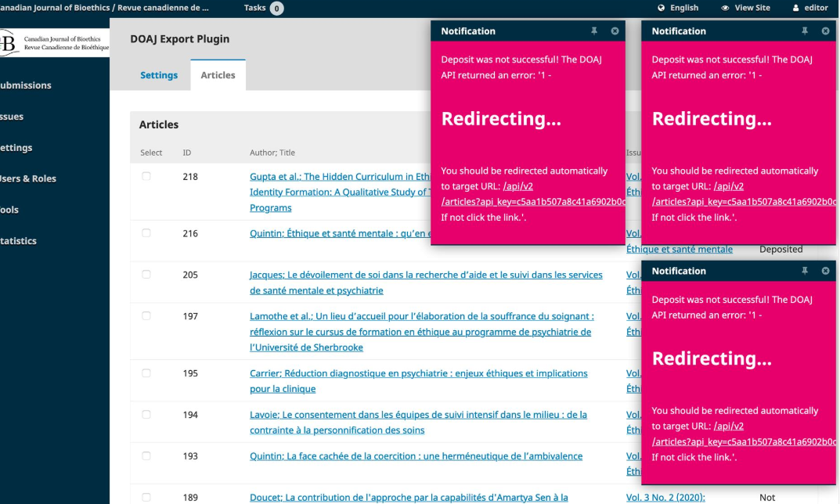Image resolution: width=840 pixels, height=504 pixels.
Task: Open Issues in the sidebar
Action: click(12, 117)
